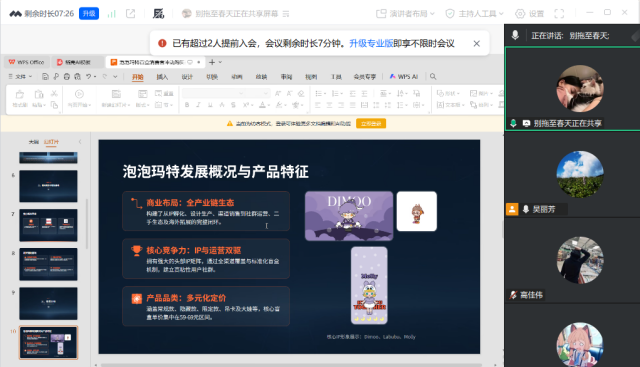Image resolution: width=640 pixels, height=367 pixels.
Task: Switch to the 设计 ribbon tab
Action: coord(187,77)
